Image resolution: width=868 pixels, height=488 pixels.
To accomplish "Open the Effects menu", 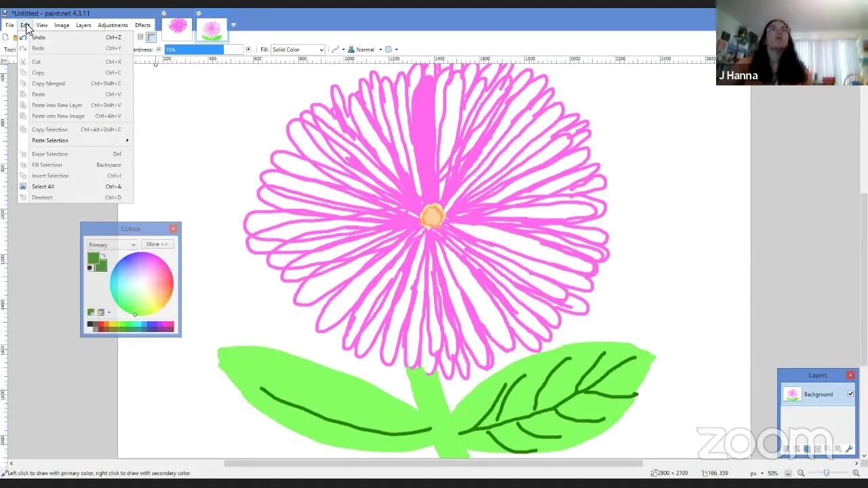I will pos(142,25).
